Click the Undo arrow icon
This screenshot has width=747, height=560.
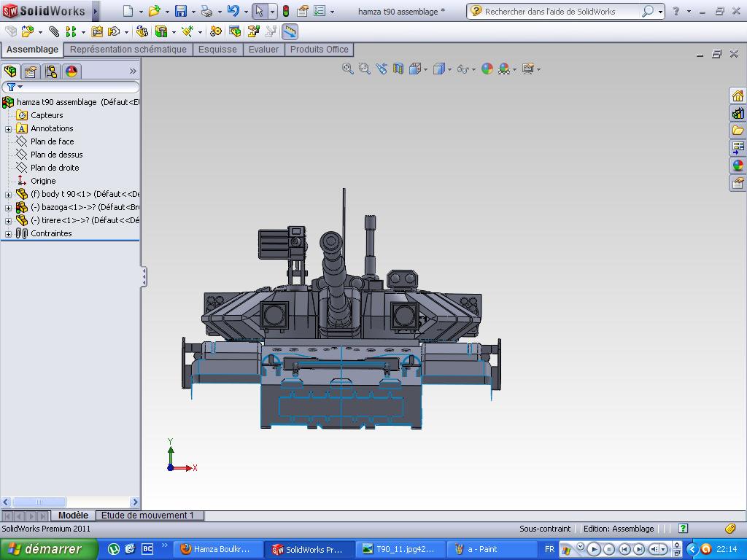click(x=233, y=11)
